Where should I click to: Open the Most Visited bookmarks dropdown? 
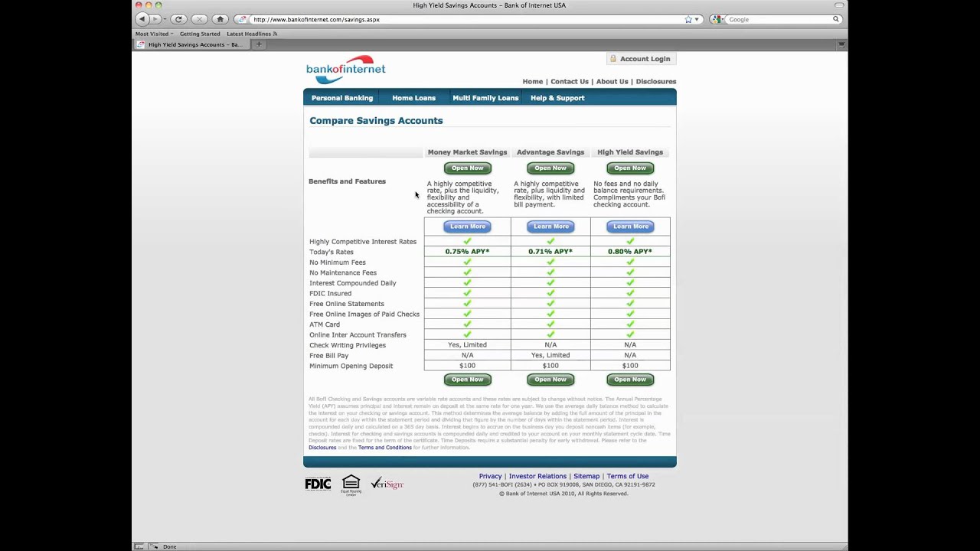tap(154, 34)
